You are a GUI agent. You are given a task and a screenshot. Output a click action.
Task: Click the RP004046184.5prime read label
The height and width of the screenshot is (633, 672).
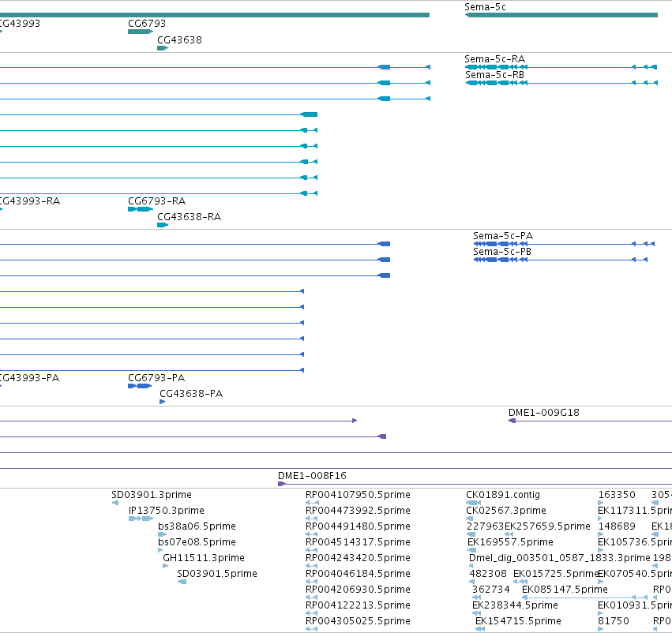tap(358, 574)
